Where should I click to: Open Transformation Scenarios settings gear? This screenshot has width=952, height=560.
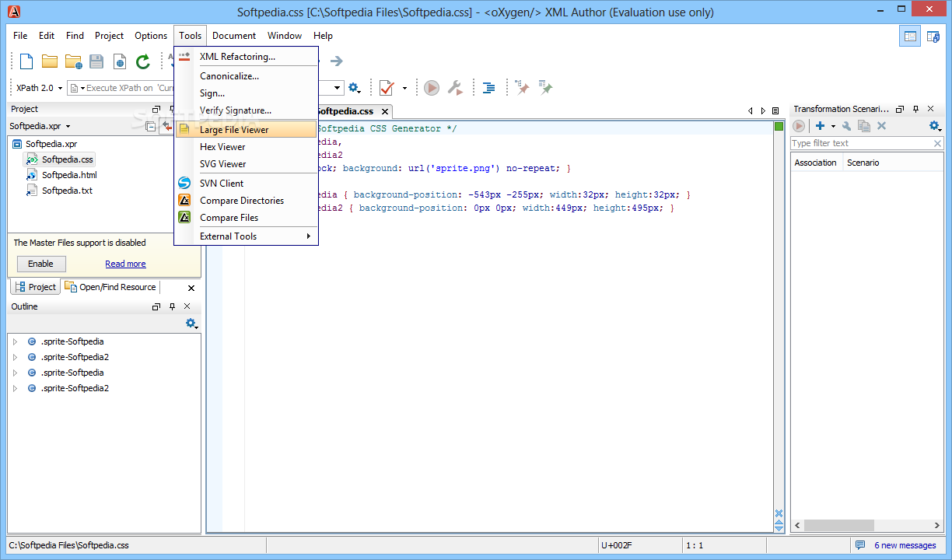click(x=935, y=126)
